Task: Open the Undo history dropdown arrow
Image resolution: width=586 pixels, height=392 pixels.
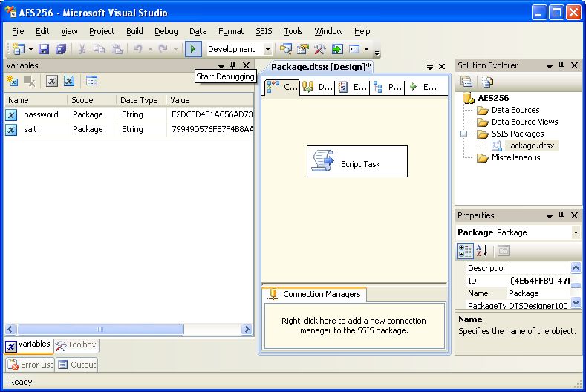Action: pyautogui.click(x=150, y=49)
